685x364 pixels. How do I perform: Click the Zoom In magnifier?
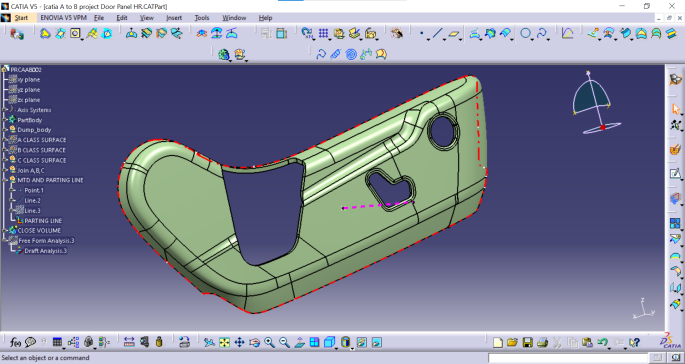[x=270, y=342]
